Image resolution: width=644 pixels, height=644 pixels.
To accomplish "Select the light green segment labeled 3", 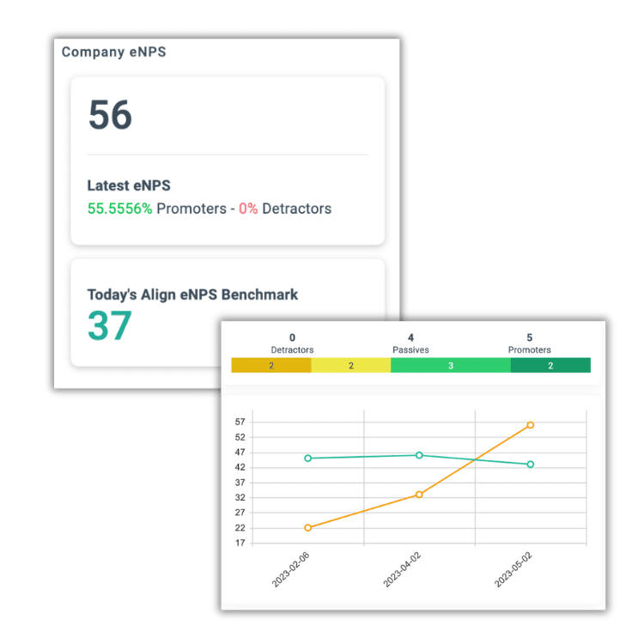I will (x=450, y=366).
